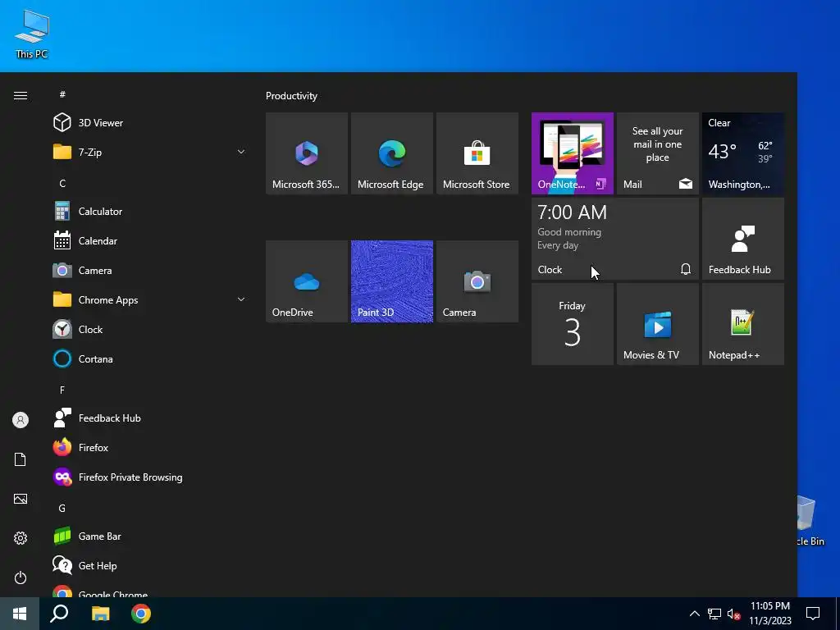Open the Washington weather tile
Image resolution: width=840 pixels, height=630 pixels.
coord(743,153)
